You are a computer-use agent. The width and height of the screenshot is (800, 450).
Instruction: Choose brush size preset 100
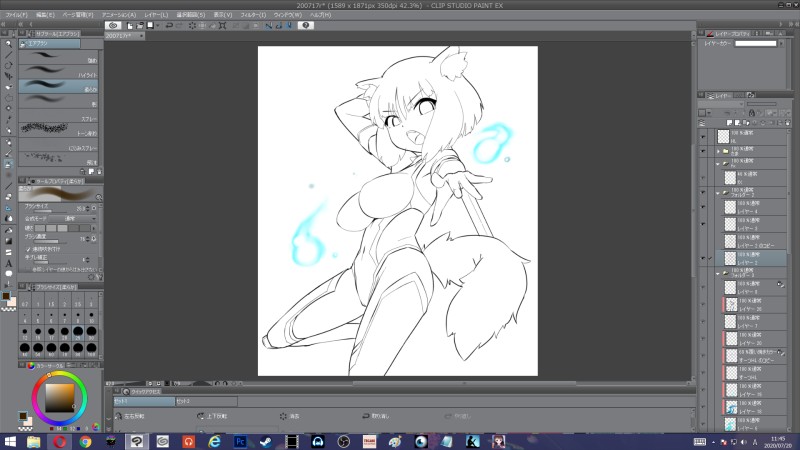(91, 348)
